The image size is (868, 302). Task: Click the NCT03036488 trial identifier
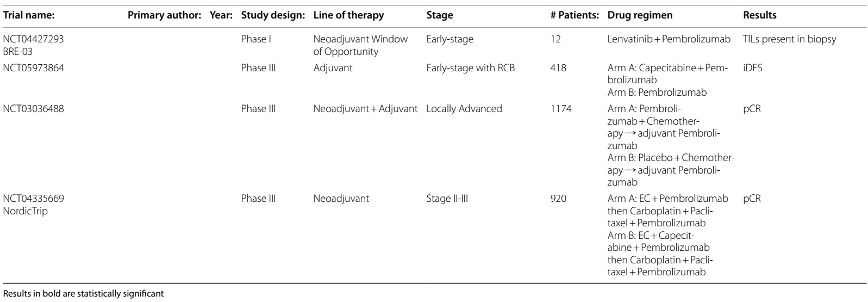tap(34, 109)
